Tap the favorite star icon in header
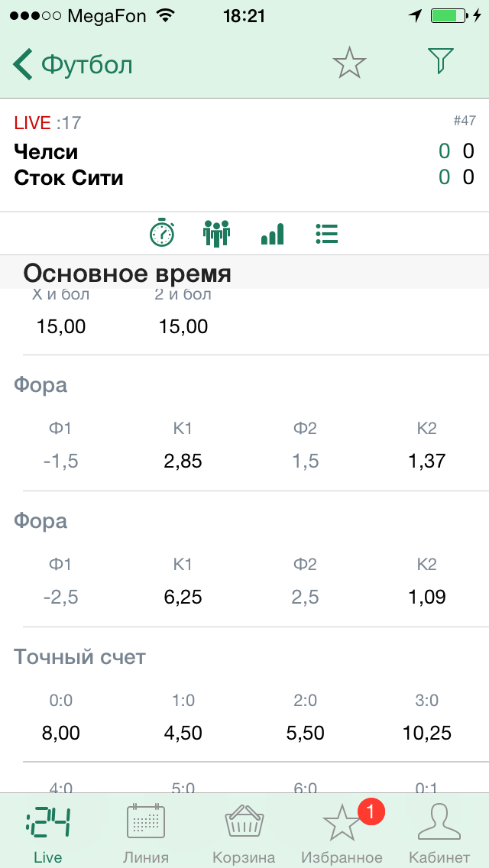This screenshot has width=489, height=868. pos(350,63)
